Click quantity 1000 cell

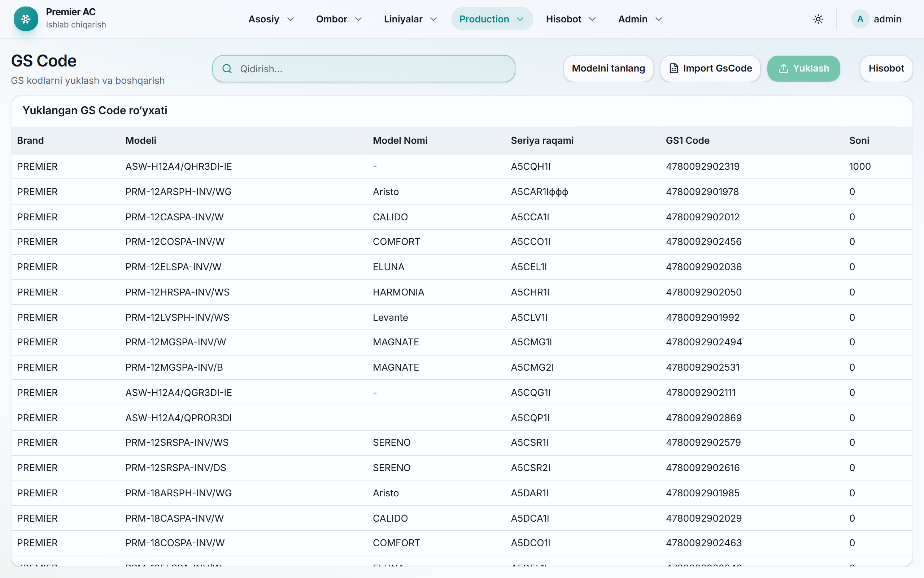[x=860, y=166]
